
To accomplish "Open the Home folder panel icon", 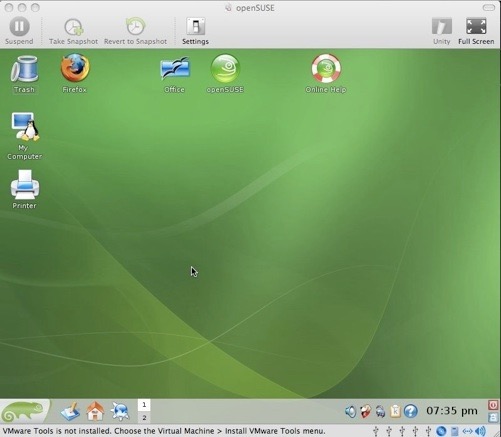I will pos(95,411).
